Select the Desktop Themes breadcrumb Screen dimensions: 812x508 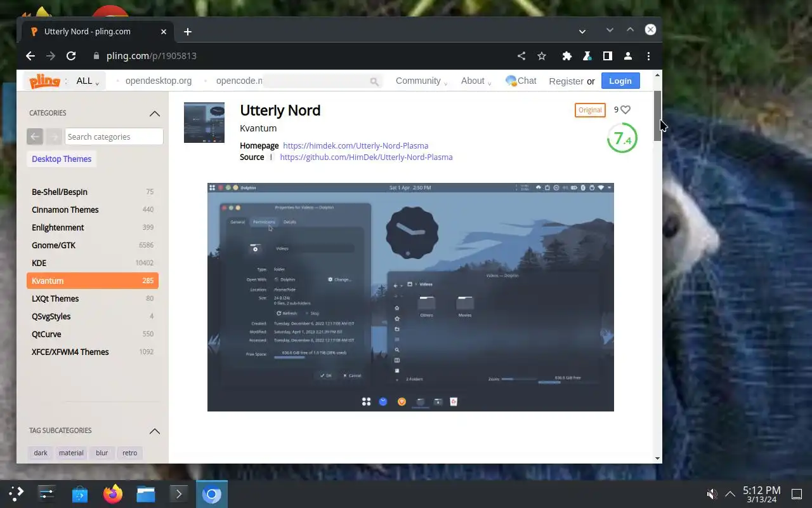(62, 159)
